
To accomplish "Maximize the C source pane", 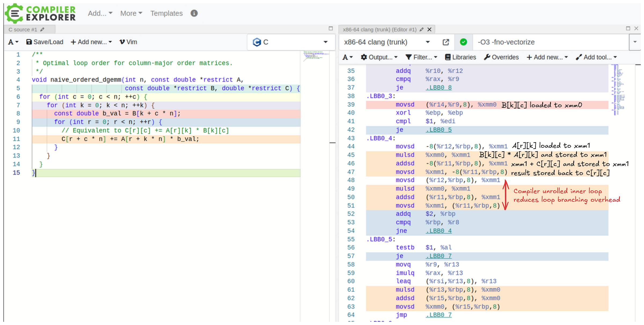I will pyautogui.click(x=331, y=28).
